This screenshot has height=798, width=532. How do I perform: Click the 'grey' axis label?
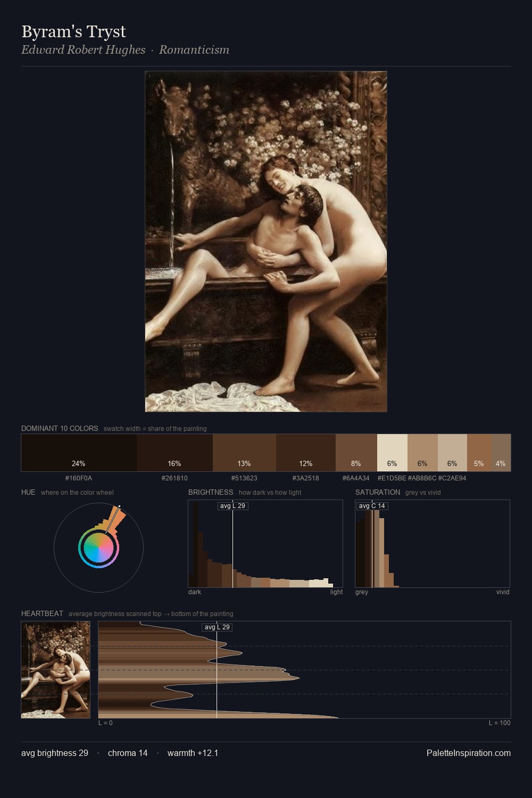[362, 592]
